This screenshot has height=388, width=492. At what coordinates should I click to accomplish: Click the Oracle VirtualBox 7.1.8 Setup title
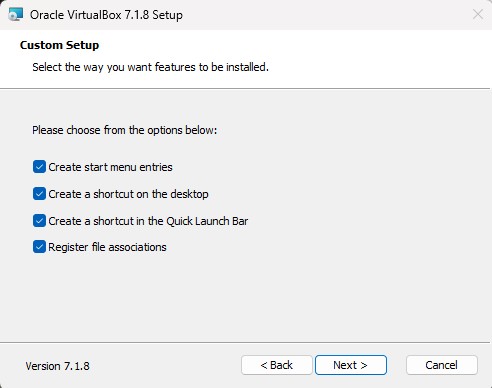pos(106,15)
